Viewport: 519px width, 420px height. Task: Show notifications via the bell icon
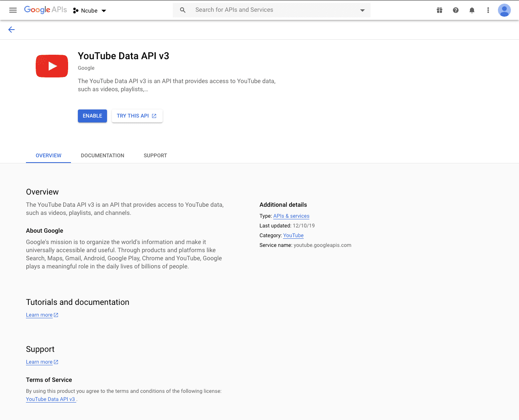(472, 10)
